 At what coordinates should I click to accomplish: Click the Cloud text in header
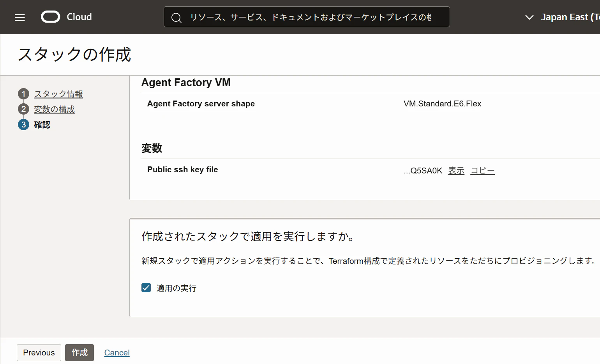point(79,17)
